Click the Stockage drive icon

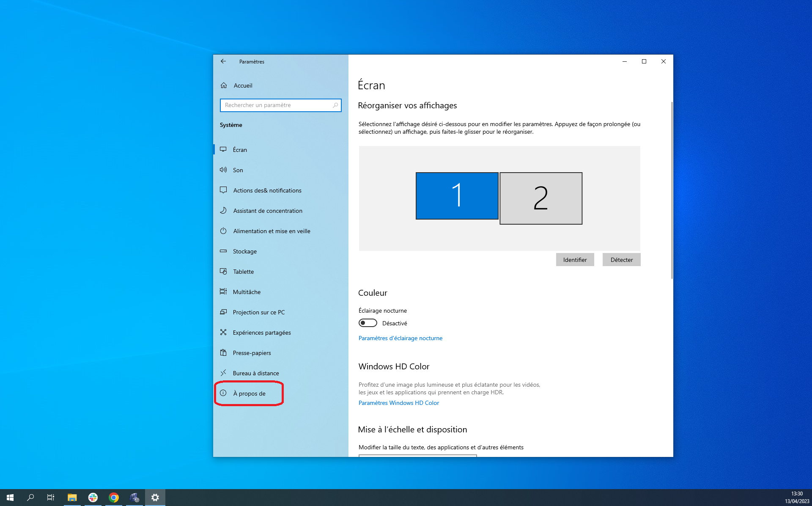coord(223,251)
